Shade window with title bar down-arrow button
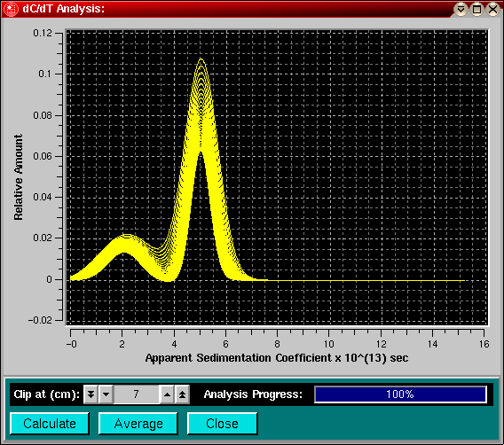The height and width of the screenshot is (445, 504). click(461, 9)
